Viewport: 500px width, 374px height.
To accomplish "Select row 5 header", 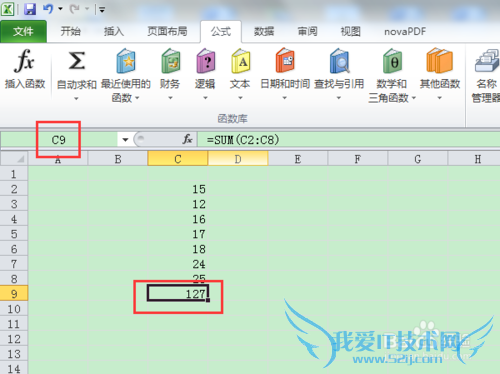I will pyautogui.click(x=14, y=234).
